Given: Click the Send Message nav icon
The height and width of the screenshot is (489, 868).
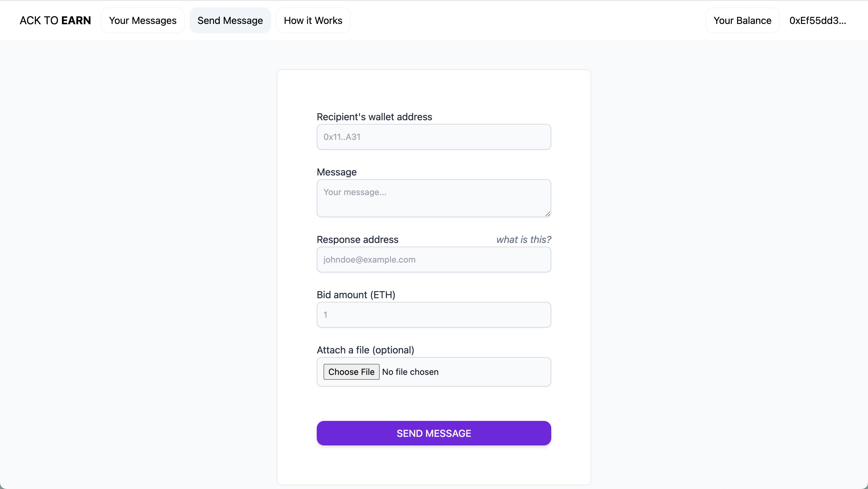Looking at the screenshot, I should coord(230,20).
